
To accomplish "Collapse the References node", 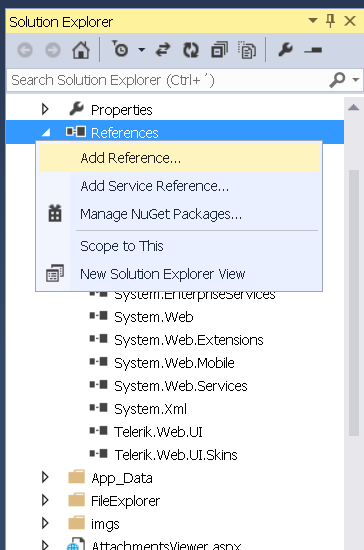I will click(46, 133).
